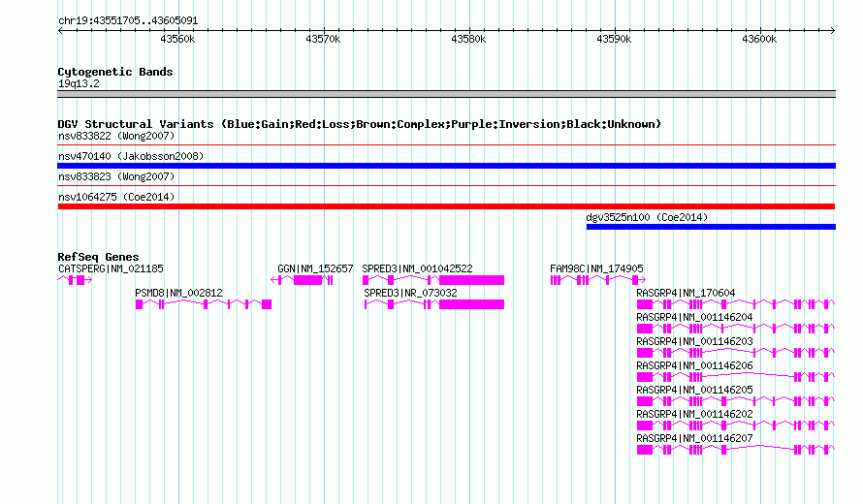Open the RASGRP4|NM_001146202 transcript label
Image resolution: width=863 pixels, height=504 pixels.
[x=694, y=414]
